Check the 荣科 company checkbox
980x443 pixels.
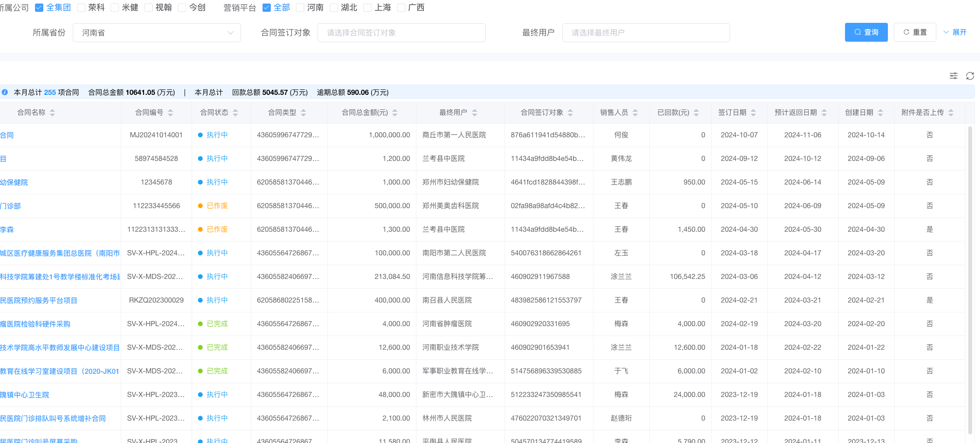tap(81, 8)
